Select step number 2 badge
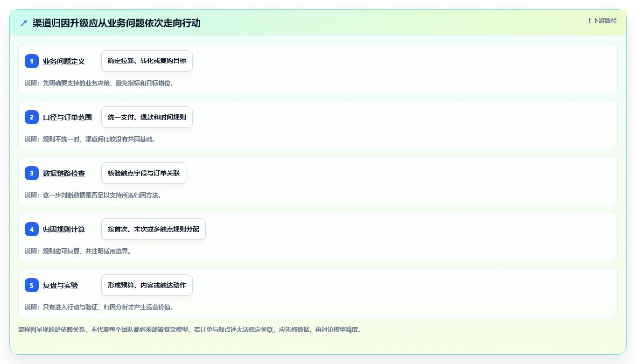This screenshot has height=364, width=636. coord(32,117)
